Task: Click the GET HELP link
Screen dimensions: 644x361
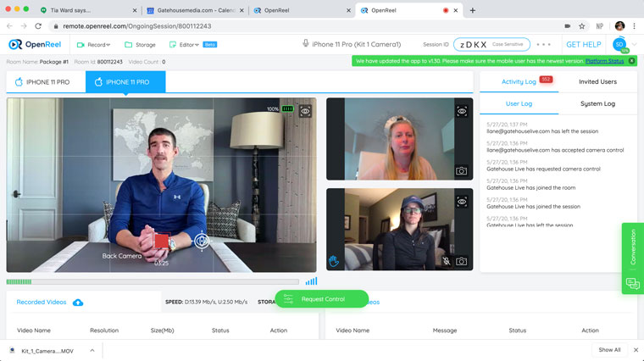Action: pos(583,44)
